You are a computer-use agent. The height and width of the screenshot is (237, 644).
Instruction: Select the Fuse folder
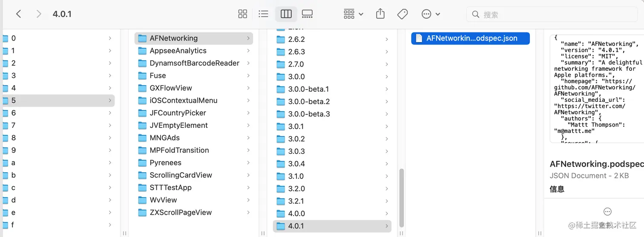[194, 75]
